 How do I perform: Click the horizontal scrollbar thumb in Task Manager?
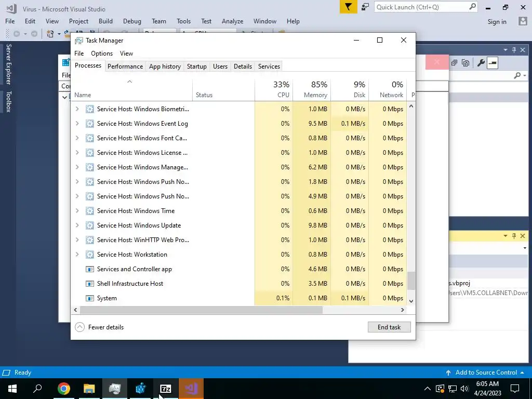[x=201, y=310]
